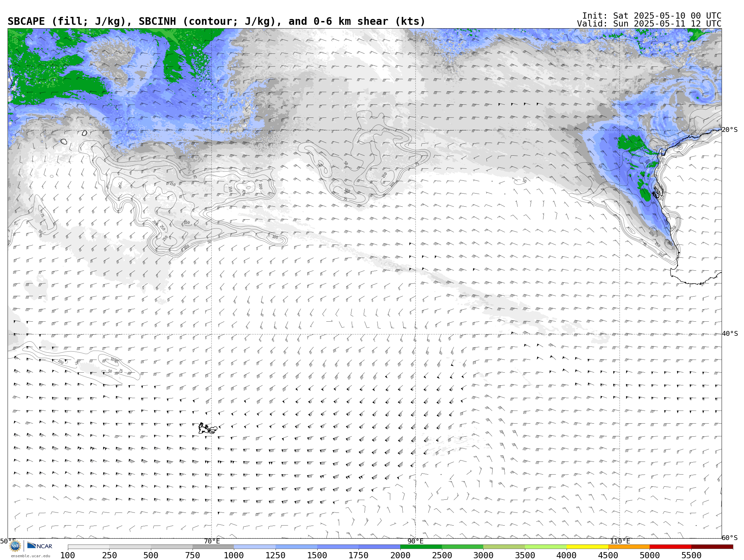This screenshot has height=560, width=744.
Task: Click the 3500 colorbar label
Action: tap(525, 556)
